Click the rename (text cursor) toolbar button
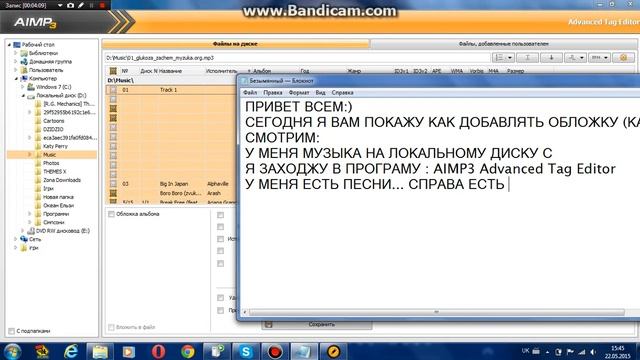 (x=527, y=58)
